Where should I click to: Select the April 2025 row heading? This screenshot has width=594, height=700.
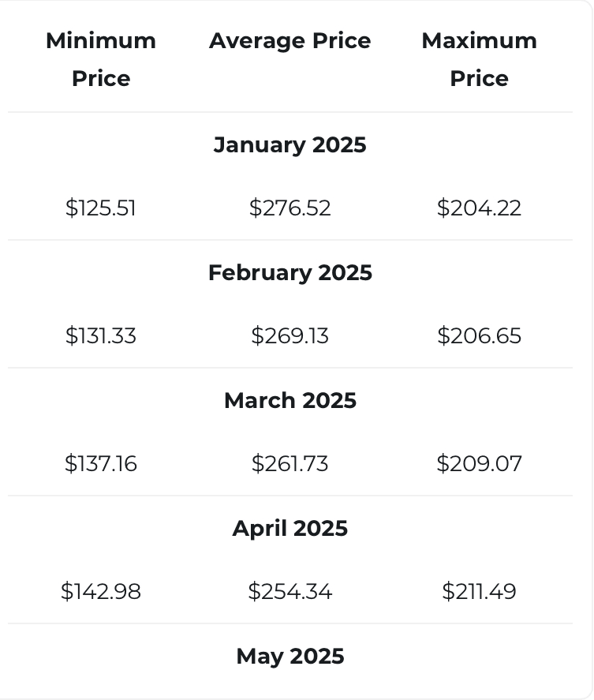[x=290, y=528]
